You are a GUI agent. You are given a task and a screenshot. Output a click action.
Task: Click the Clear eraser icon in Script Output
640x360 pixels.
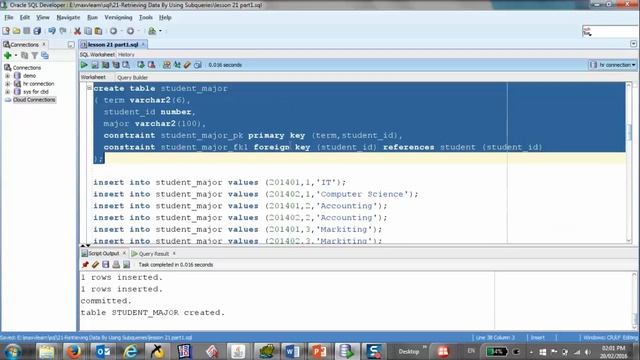point(95,265)
